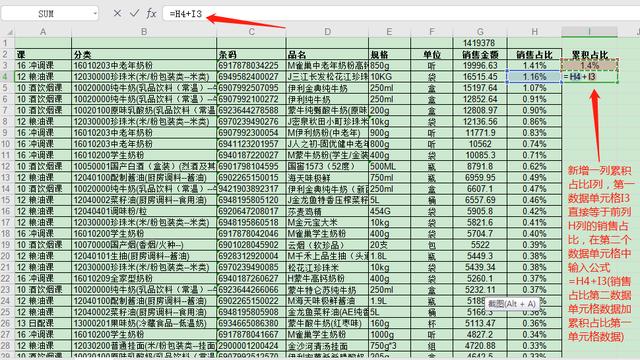Click the 品名 header cell
The height and width of the screenshot is (360, 640).
[x=327, y=54]
